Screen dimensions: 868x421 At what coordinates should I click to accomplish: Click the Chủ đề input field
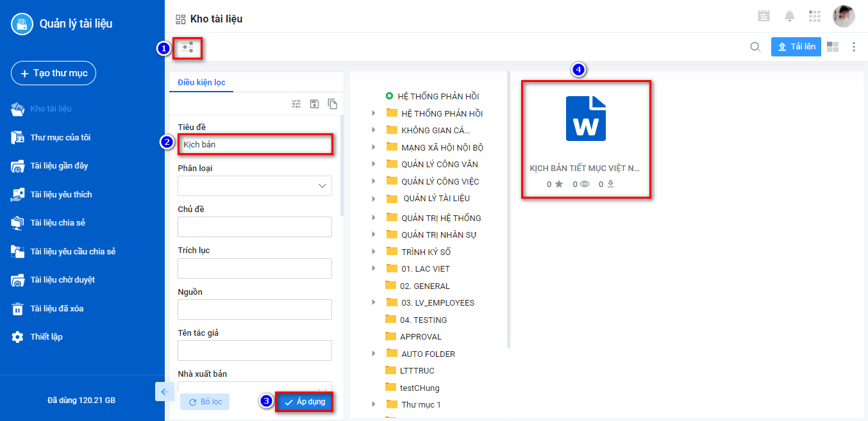click(255, 227)
